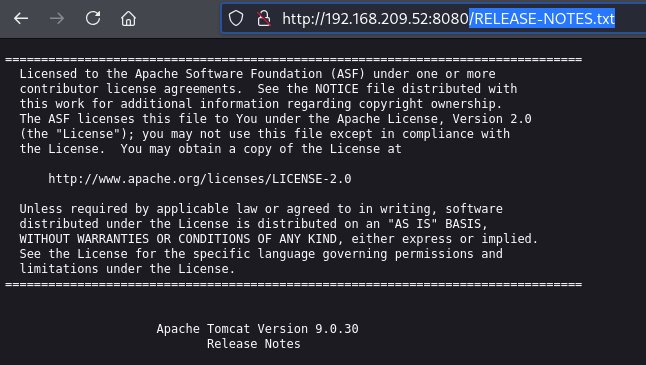This screenshot has height=365, width=646.
Task: Click the 'The ASF licenses this file' line
Action: [275, 119]
